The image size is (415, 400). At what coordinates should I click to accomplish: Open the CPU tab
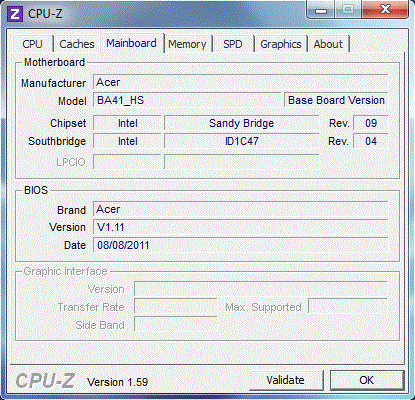32,44
